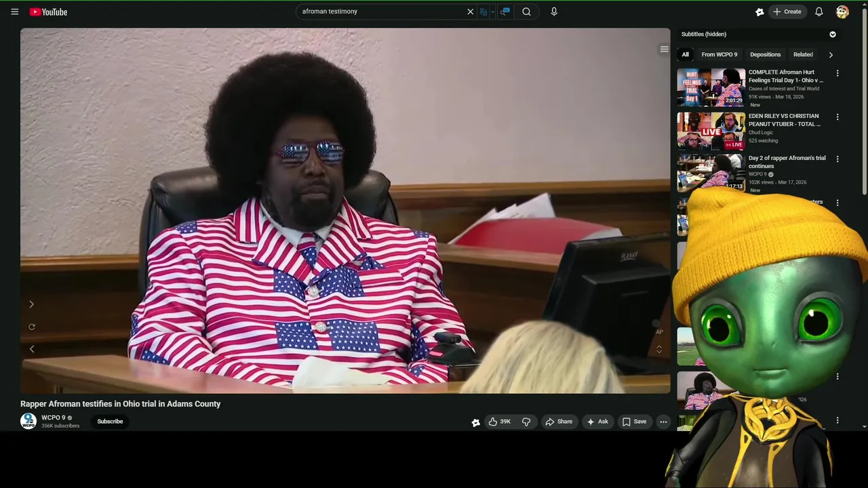Open the account avatar menu

point(842,12)
